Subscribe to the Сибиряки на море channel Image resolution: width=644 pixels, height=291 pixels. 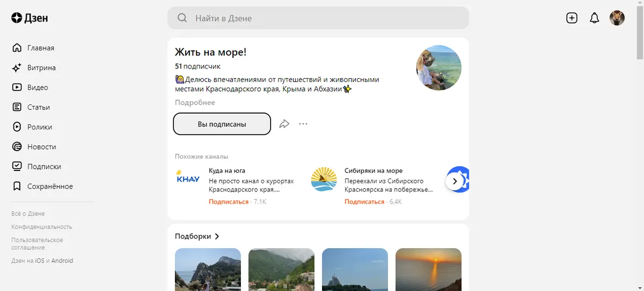(364, 202)
